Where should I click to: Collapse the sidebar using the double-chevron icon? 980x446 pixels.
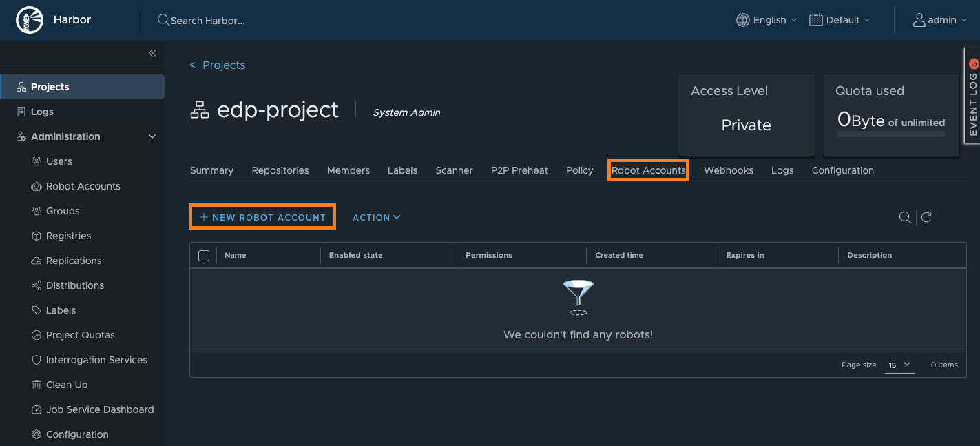coord(152,53)
